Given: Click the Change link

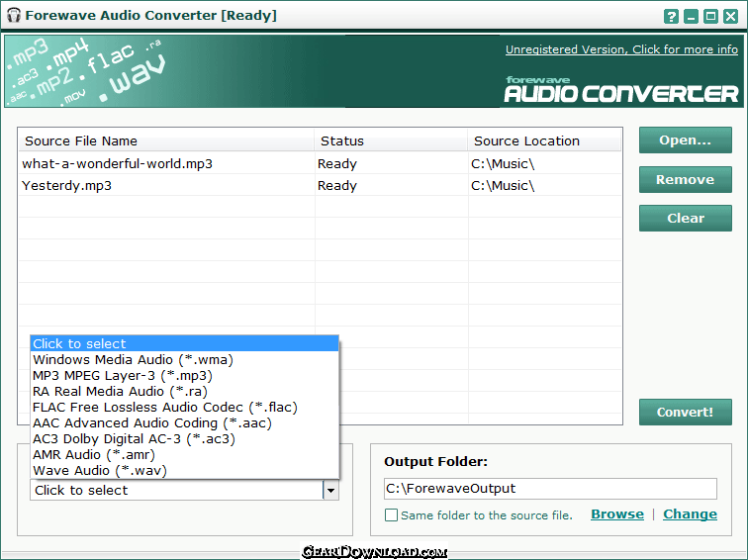Looking at the screenshot, I should pyautogui.click(x=690, y=514).
